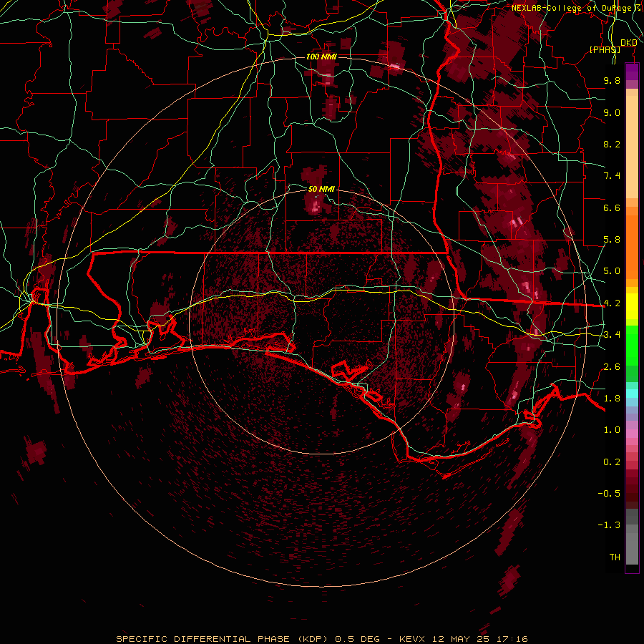The image size is (644, 644).
Task: Click the DKD label above the legend
Action: [x=629, y=43]
